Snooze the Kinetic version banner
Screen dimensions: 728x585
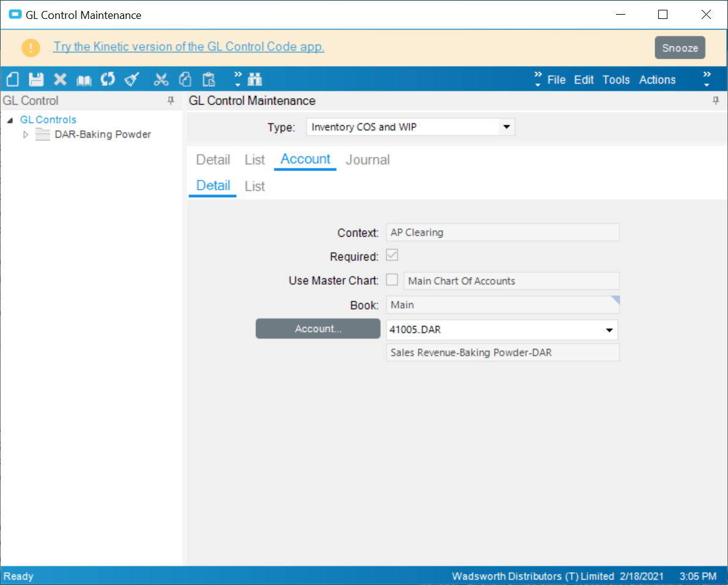tap(680, 48)
